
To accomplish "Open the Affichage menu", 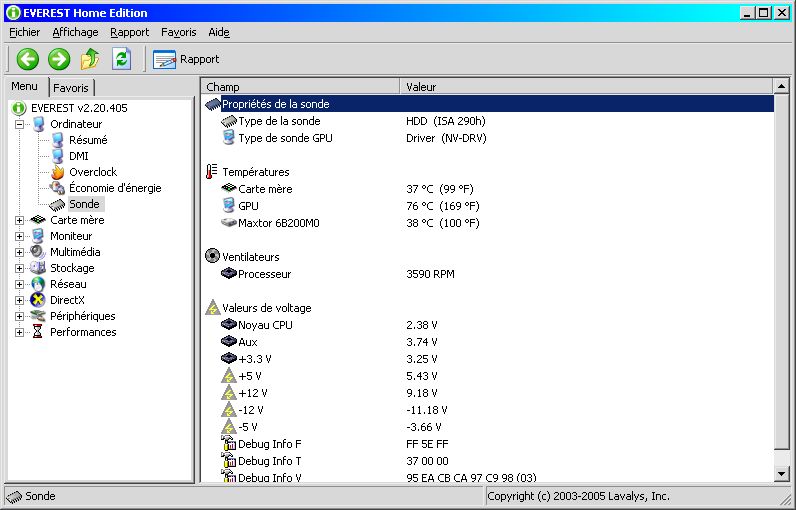I will point(75,32).
